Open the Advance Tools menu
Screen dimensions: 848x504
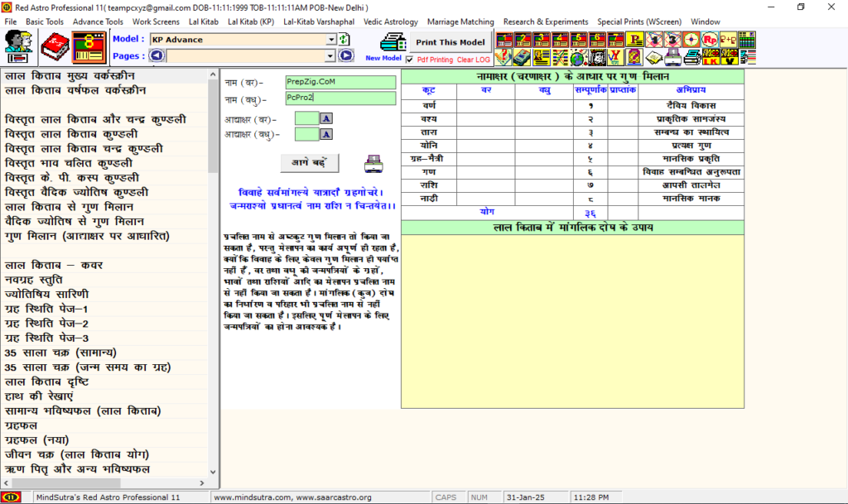(x=98, y=22)
